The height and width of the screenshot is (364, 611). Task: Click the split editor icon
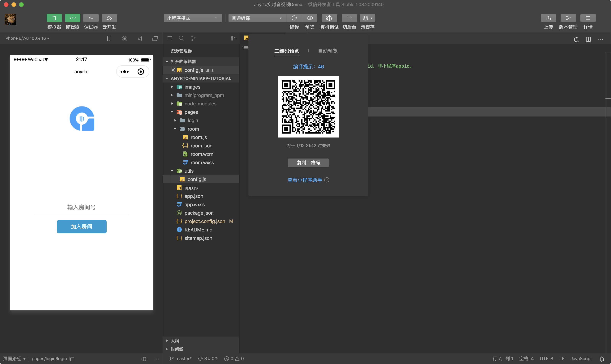tap(588, 39)
